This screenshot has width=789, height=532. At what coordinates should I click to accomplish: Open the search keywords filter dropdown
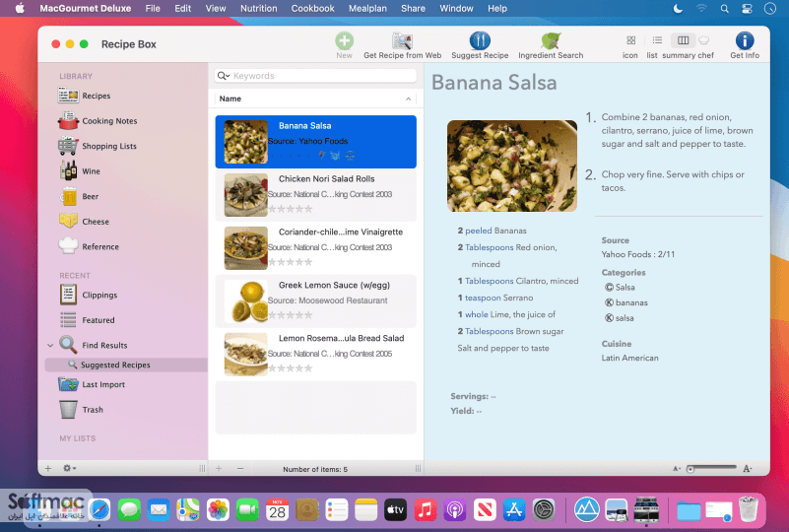224,76
